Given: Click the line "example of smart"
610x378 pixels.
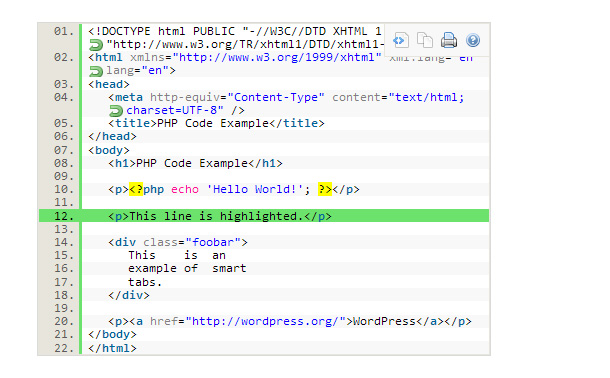Looking at the screenshot, I should [187, 268].
